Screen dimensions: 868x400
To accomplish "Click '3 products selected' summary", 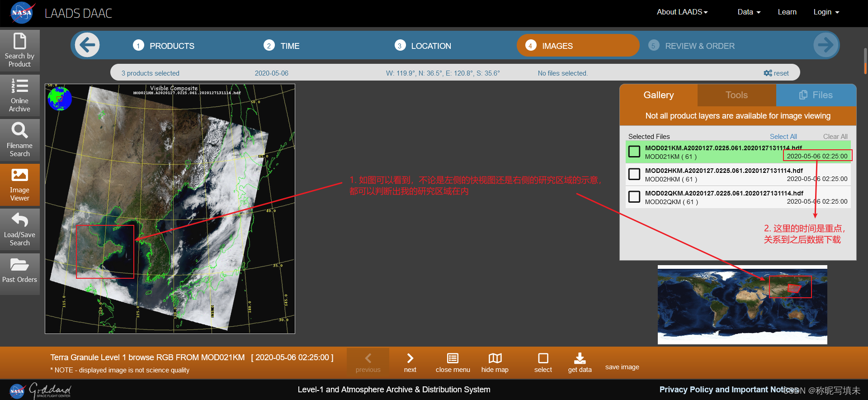I will click(x=150, y=73).
